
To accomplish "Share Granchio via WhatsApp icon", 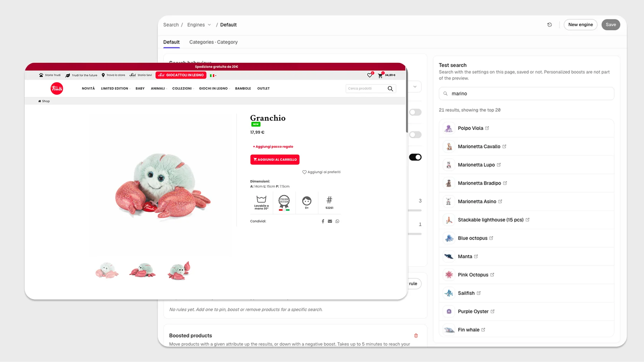I will pyautogui.click(x=337, y=221).
